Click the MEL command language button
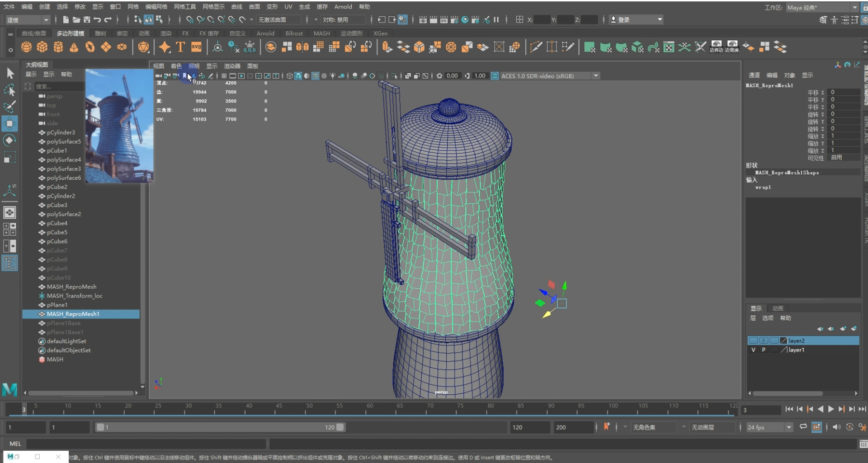868x463 pixels. 15,444
